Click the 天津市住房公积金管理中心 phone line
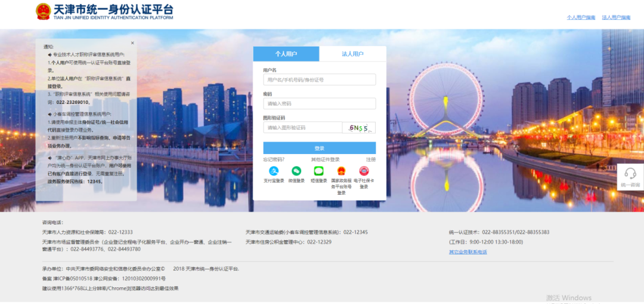 point(289,242)
